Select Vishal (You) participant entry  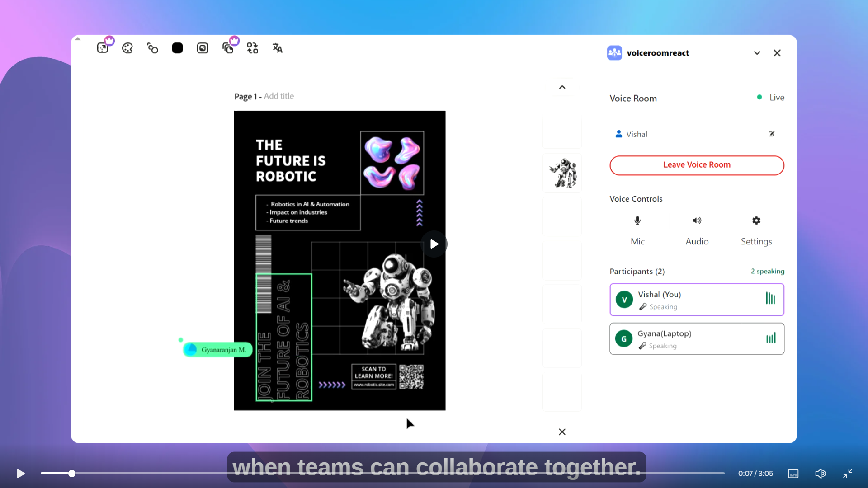tap(697, 300)
